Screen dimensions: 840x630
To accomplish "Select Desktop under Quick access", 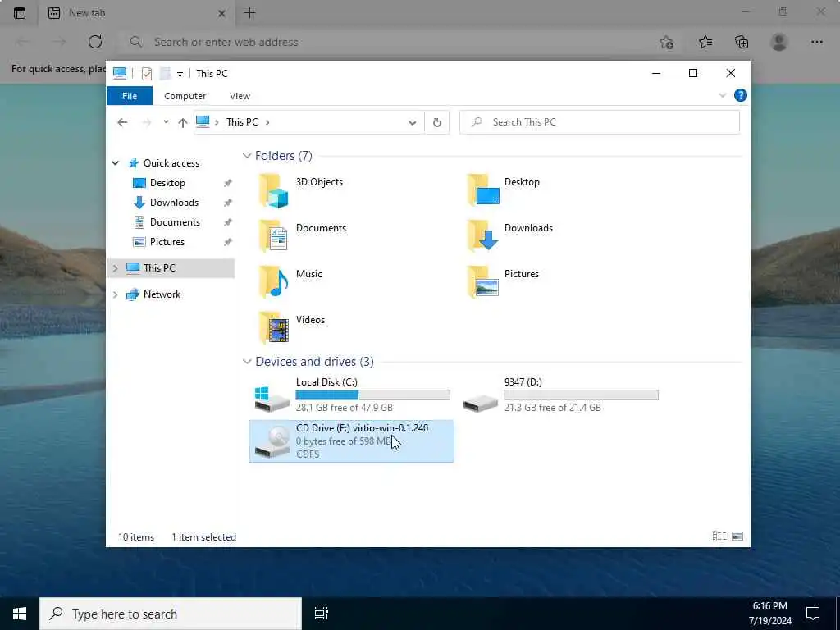I will tap(167, 183).
